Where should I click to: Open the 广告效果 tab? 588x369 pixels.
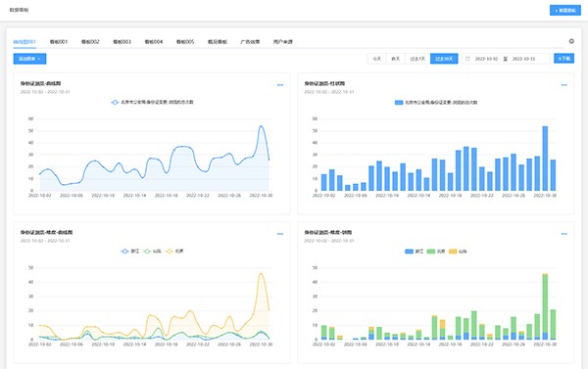(250, 41)
